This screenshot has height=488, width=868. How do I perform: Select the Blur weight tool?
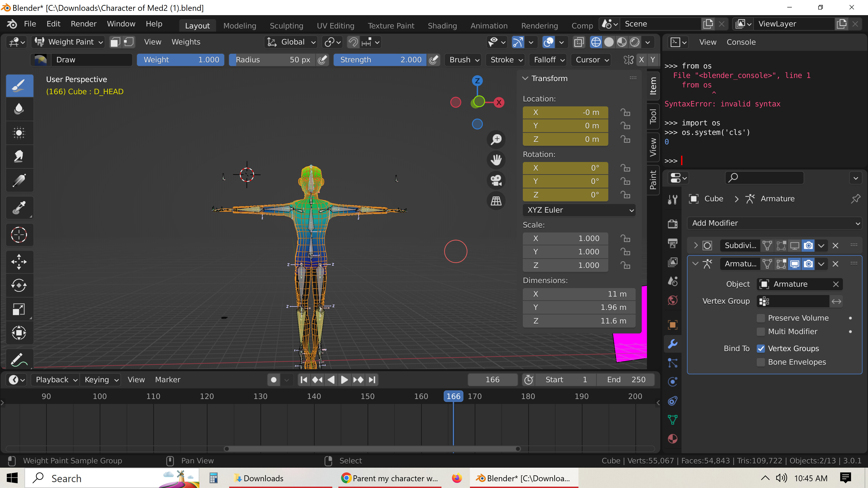19,109
